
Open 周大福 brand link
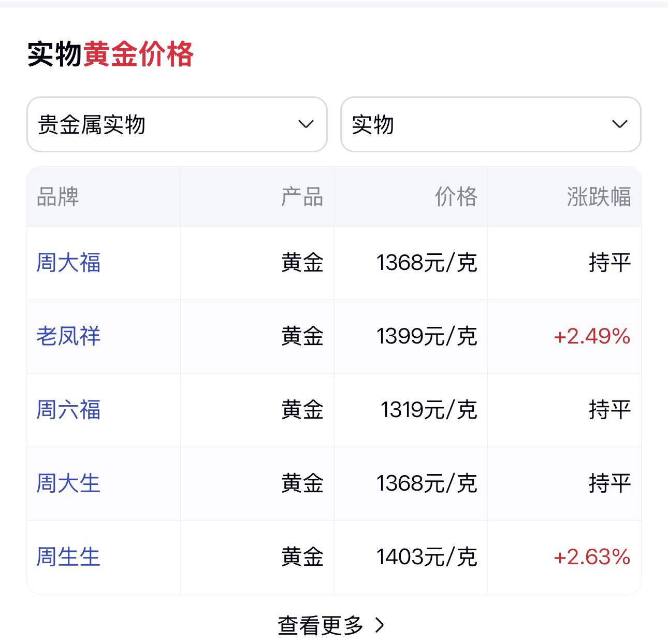tap(68, 263)
